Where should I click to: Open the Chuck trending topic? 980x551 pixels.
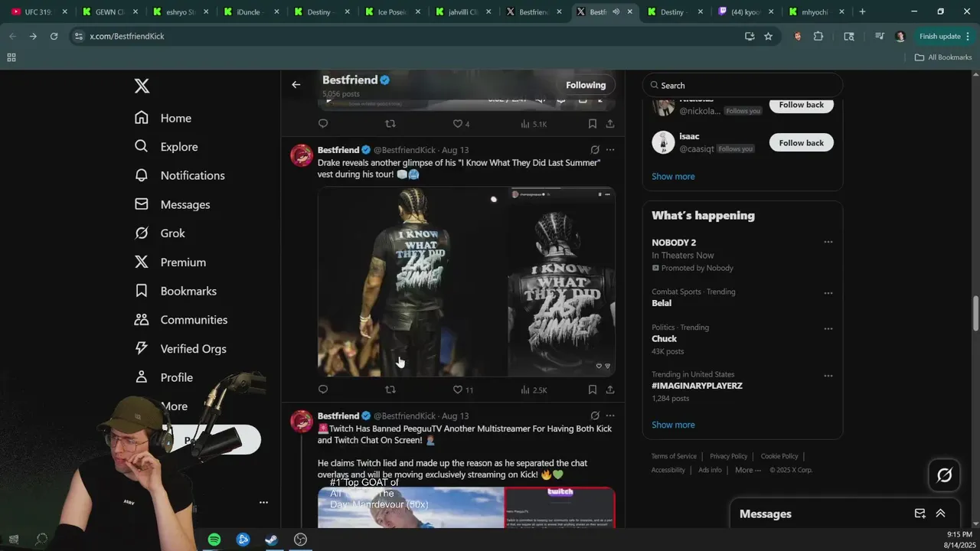coord(664,339)
